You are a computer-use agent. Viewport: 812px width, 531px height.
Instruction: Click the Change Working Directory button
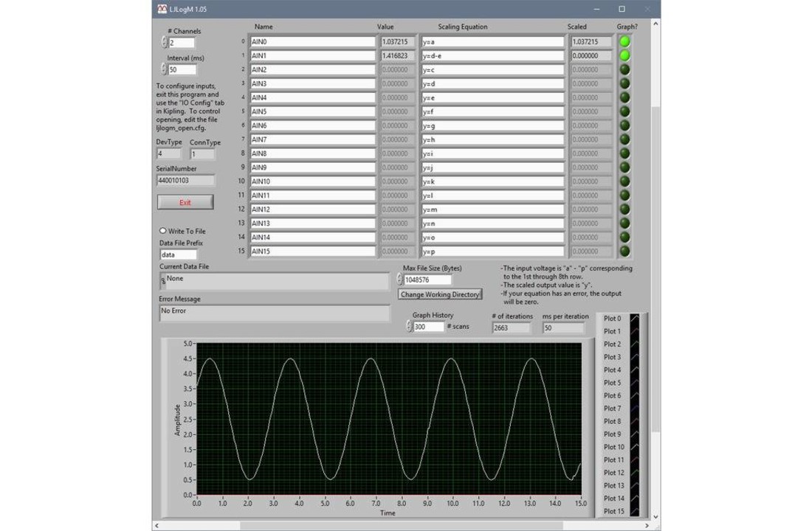440,294
